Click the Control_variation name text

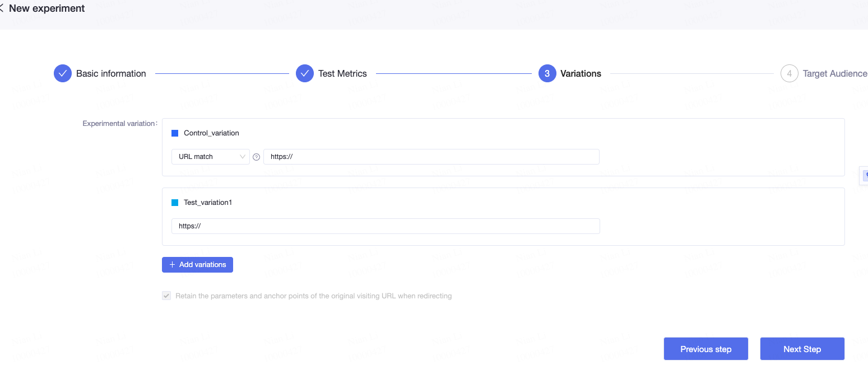[x=211, y=133]
